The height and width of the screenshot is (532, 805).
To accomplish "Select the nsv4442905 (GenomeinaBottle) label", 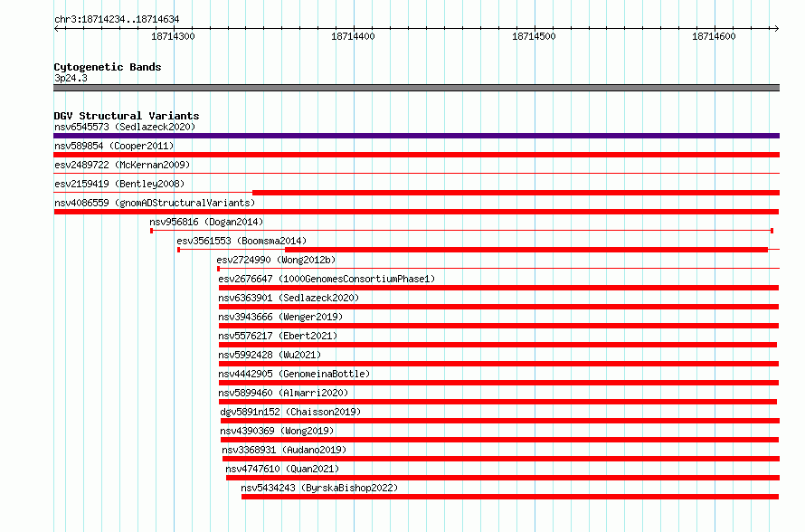I will [294, 374].
